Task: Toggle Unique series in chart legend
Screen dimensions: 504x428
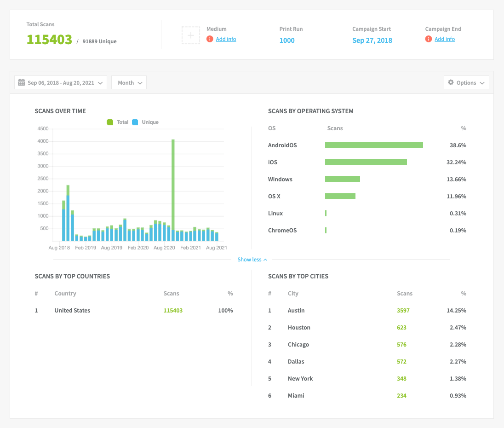Action: [135, 122]
